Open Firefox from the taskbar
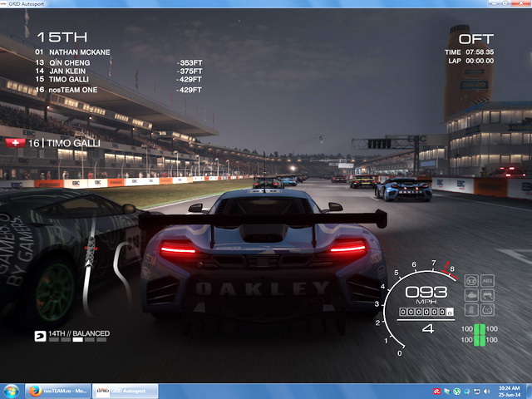Screen dimensions: 532x399 coord(34,391)
